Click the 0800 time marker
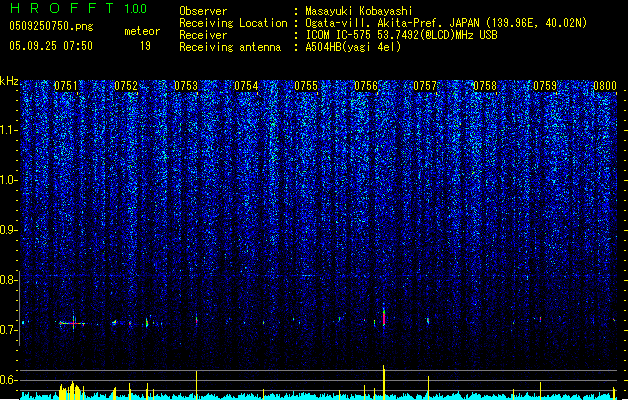 [605, 86]
